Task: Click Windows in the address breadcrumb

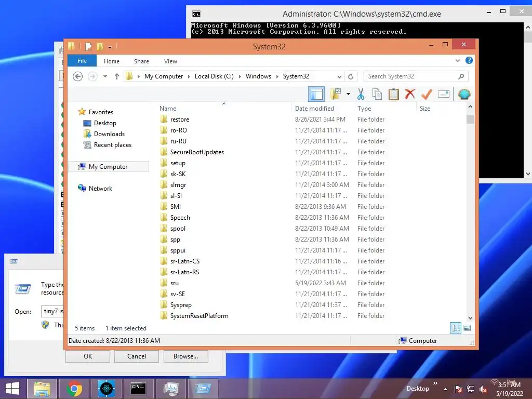Action: click(259, 76)
